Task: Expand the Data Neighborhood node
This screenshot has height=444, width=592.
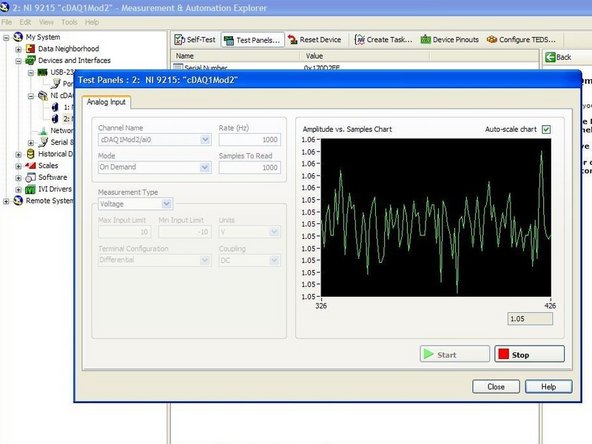Action: (18, 49)
